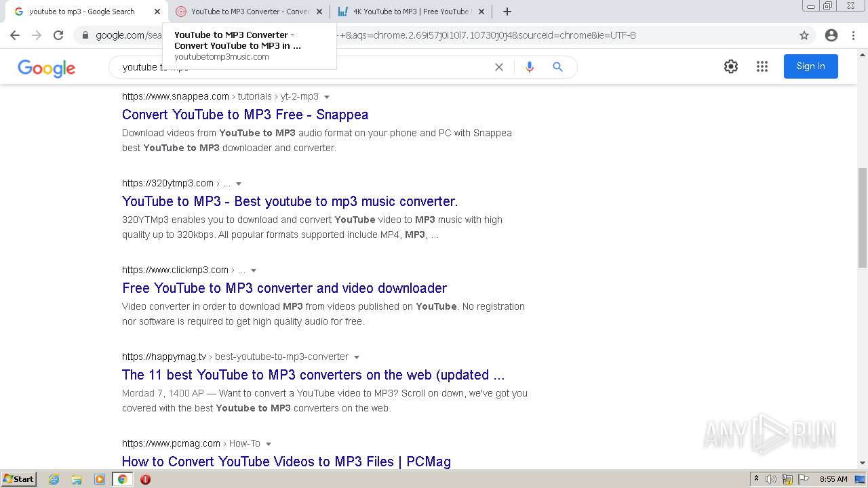Open The 11 best YouTube to MP3 converters

point(313,375)
